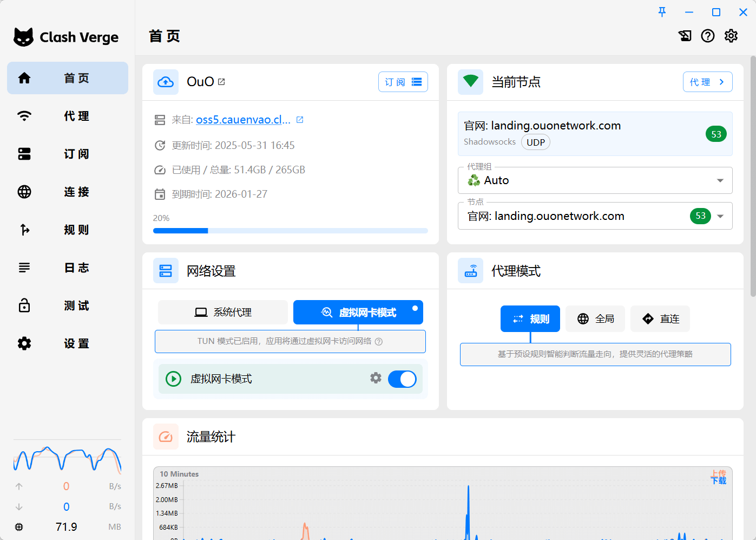This screenshot has width=756, height=540.
Task: Open the oss5.cauenvao.cl... source link
Action: coord(243,120)
